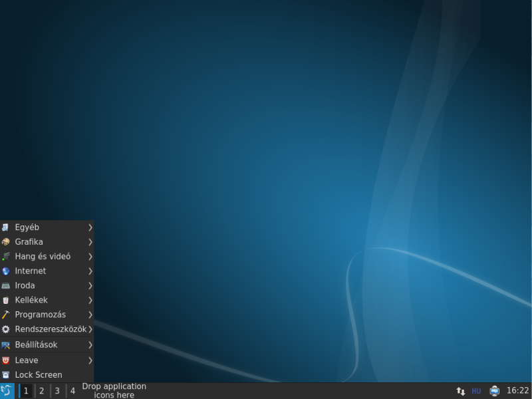The height and width of the screenshot is (399, 532).
Task: Open the Egyéb menu entry
Action: click(x=47, y=227)
